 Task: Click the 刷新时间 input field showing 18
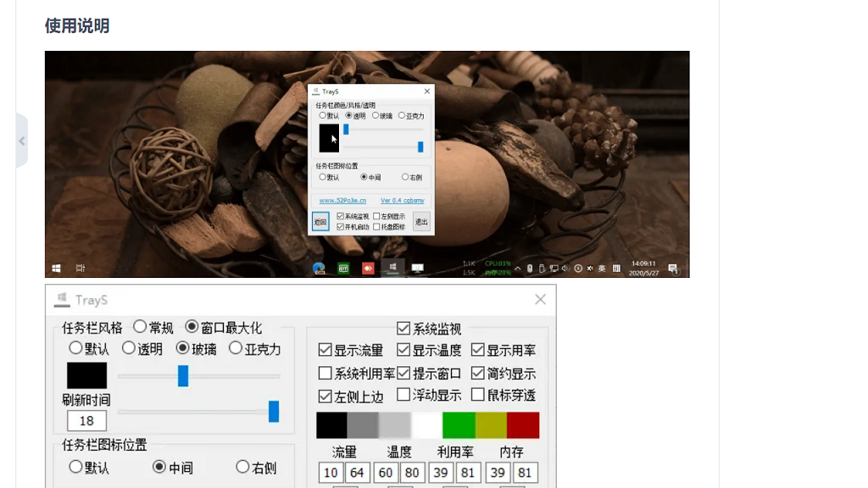click(x=86, y=421)
